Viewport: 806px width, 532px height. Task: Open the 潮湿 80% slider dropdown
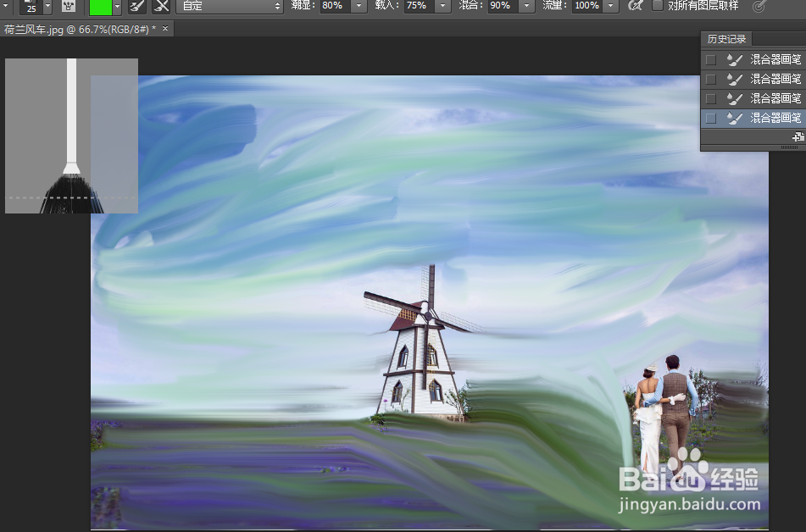359,6
